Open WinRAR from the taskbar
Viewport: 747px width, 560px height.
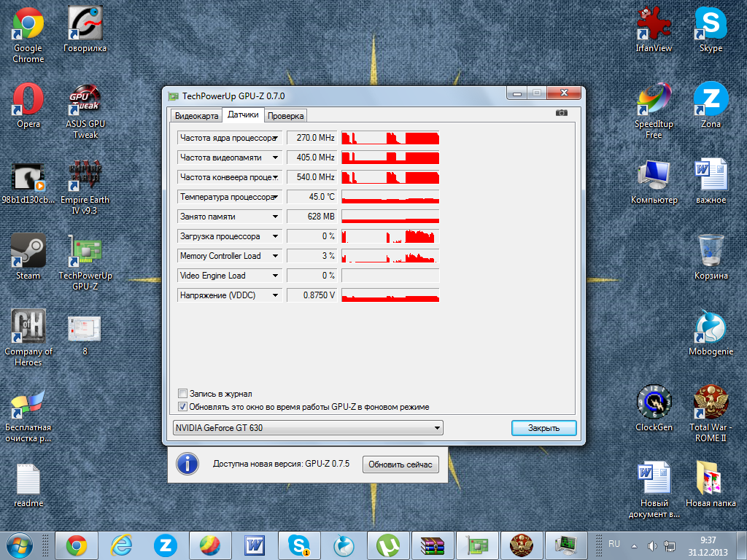pyautogui.click(x=432, y=545)
